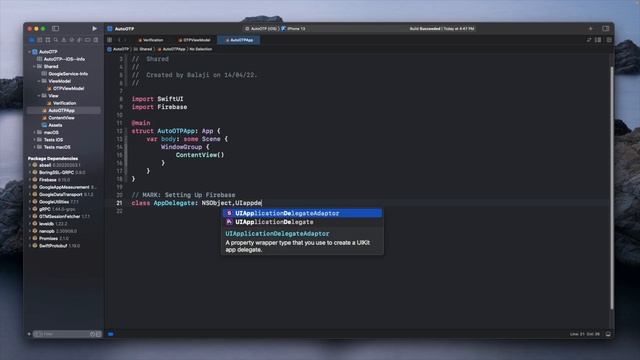This screenshot has height=360, width=640.
Task: Toggle recent files filter in navigator
Action: pos(92,334)
